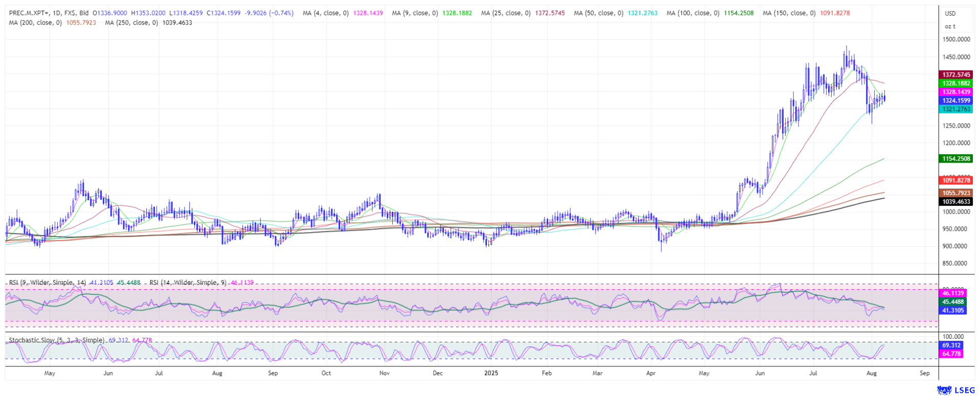The height and width of the screenshot is (396, 980).
Task: Click the MA (100, close, 0) legend entry
Action: (x=693, y=13)
